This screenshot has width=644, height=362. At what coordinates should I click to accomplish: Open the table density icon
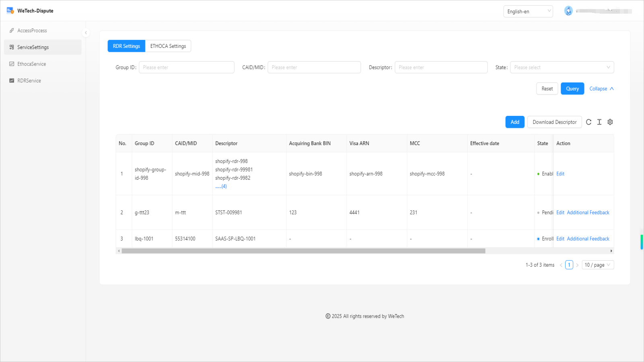[599, 122]
